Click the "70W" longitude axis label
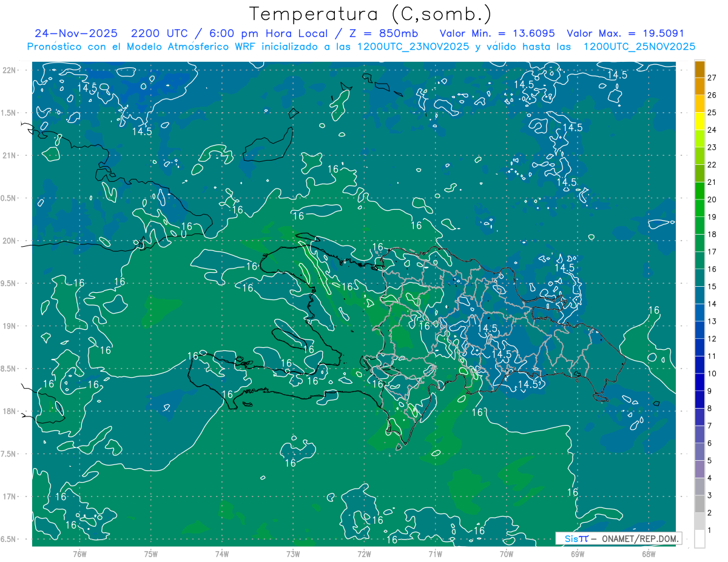 click(x=507, y=554)
